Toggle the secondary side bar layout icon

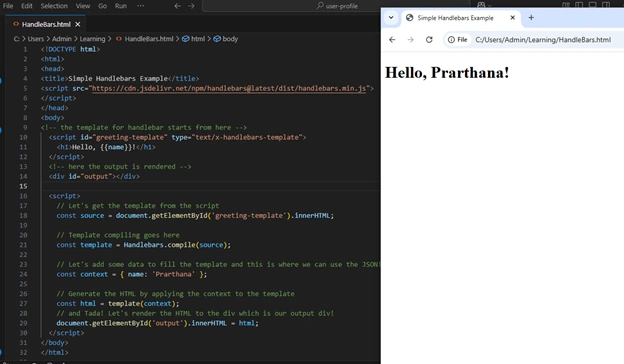(x=606, y=5)
